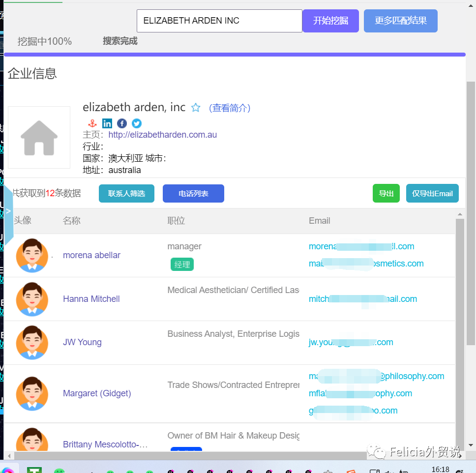
Task: Click JW Young's avatar
Action: 32,342
